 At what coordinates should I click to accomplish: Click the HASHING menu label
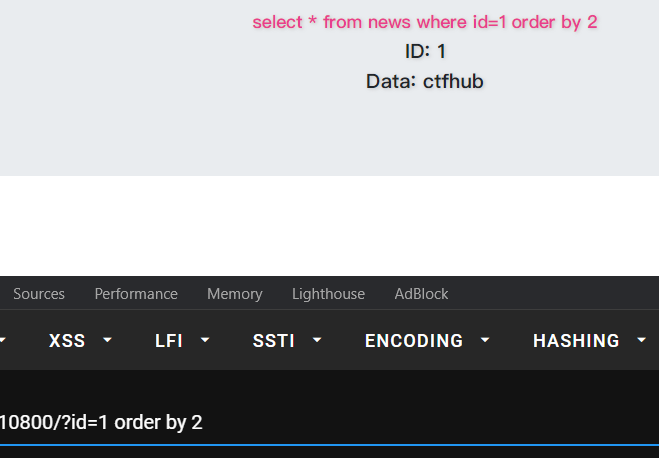(x=576, y=341)
